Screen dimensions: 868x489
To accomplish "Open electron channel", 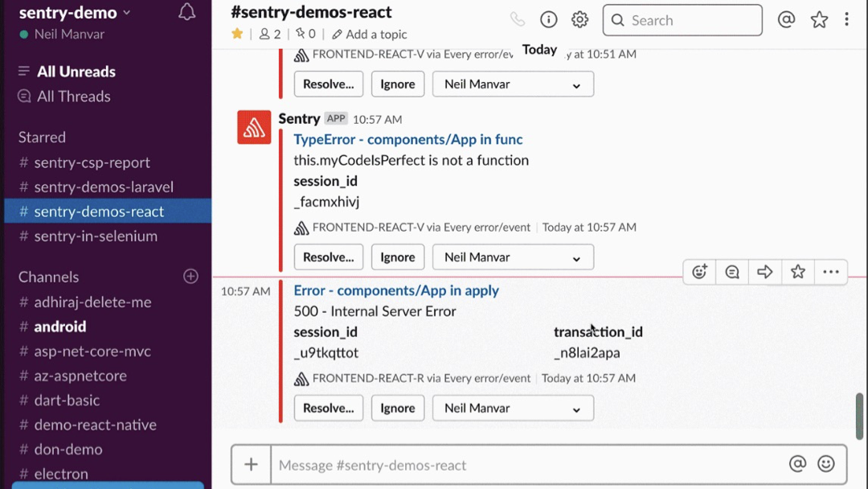I will (108, 474).
